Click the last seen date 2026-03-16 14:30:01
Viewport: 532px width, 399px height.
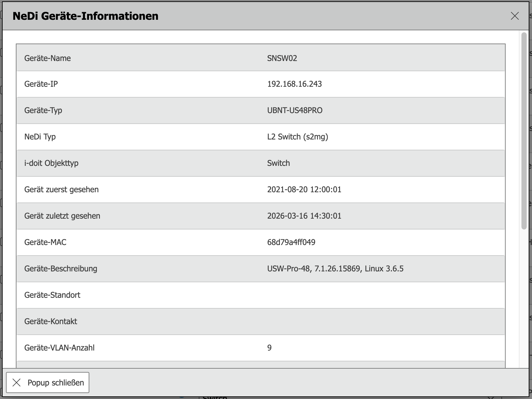tap(304, 216)
